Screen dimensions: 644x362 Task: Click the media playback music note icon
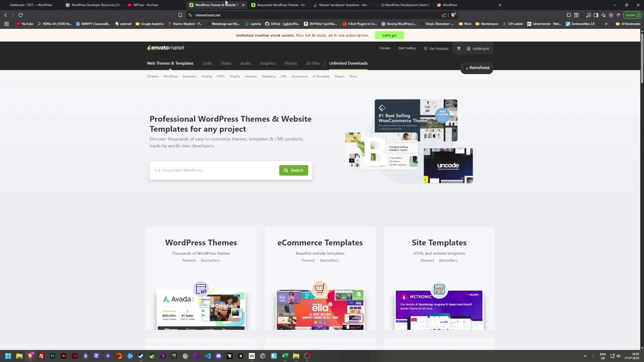589,15
